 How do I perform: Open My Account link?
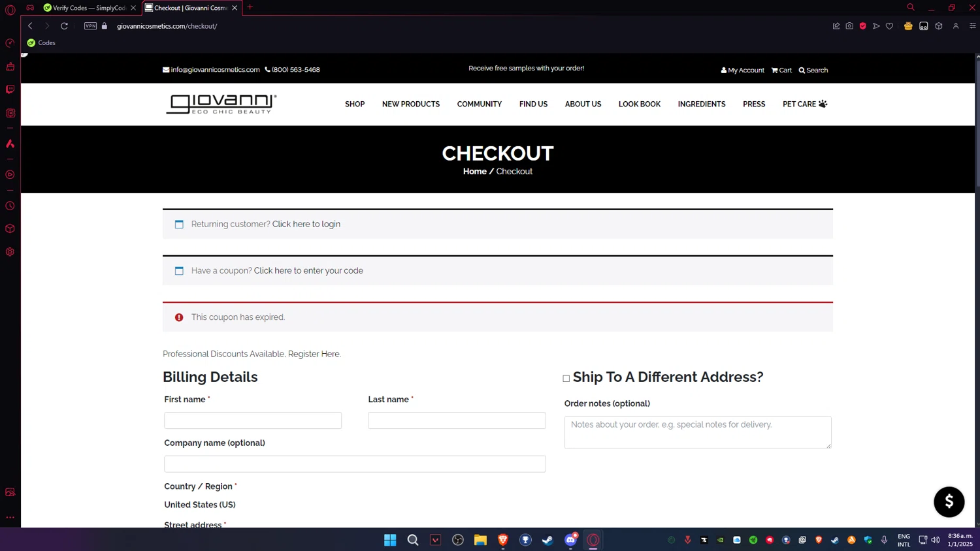pyautogui.click(x=742, y=70)
